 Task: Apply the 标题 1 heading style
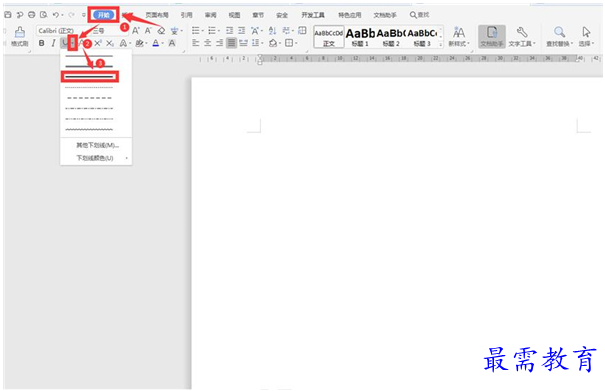click(360, 37)
